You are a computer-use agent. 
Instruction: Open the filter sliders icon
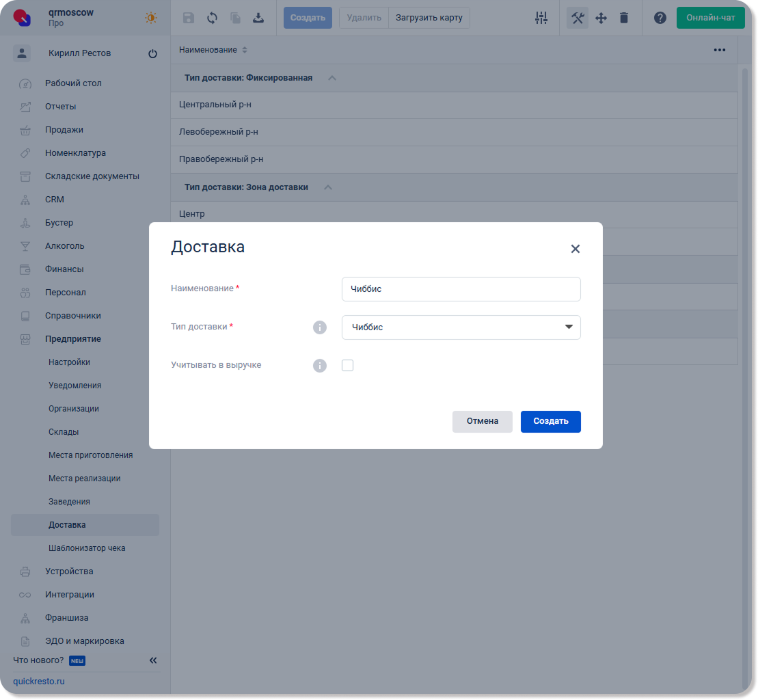click(541, 18)
